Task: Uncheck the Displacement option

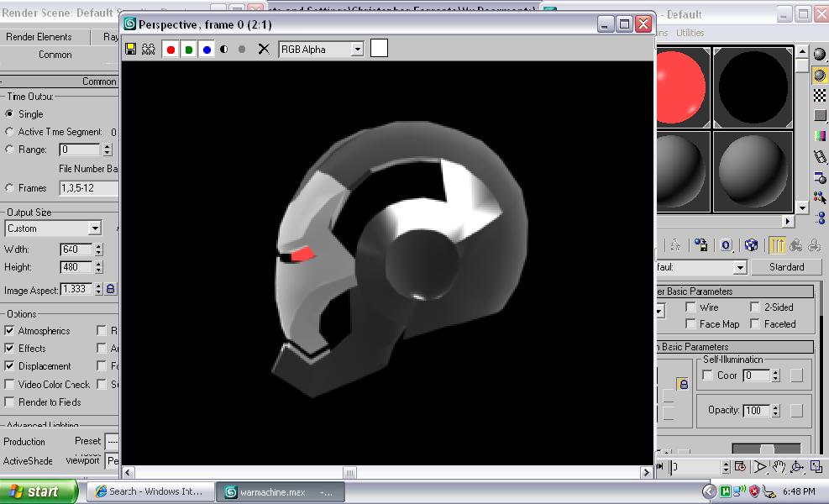Action: [x=9, y=365]
